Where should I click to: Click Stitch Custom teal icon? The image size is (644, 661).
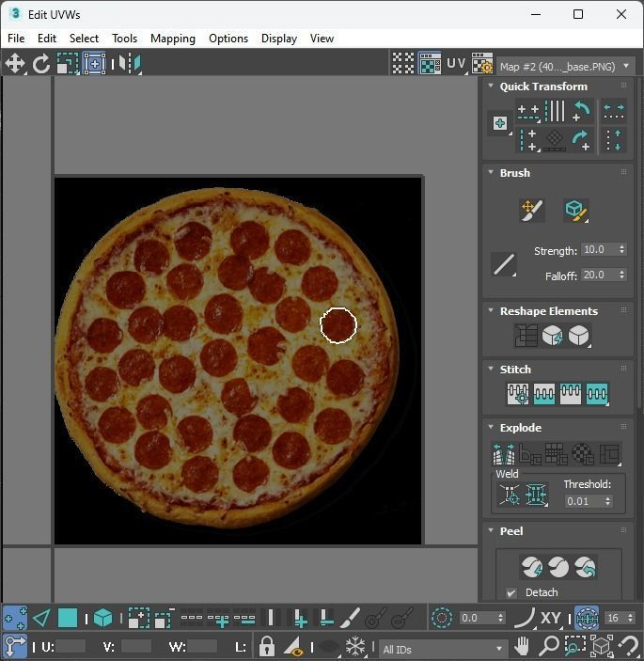click(597, 394)
